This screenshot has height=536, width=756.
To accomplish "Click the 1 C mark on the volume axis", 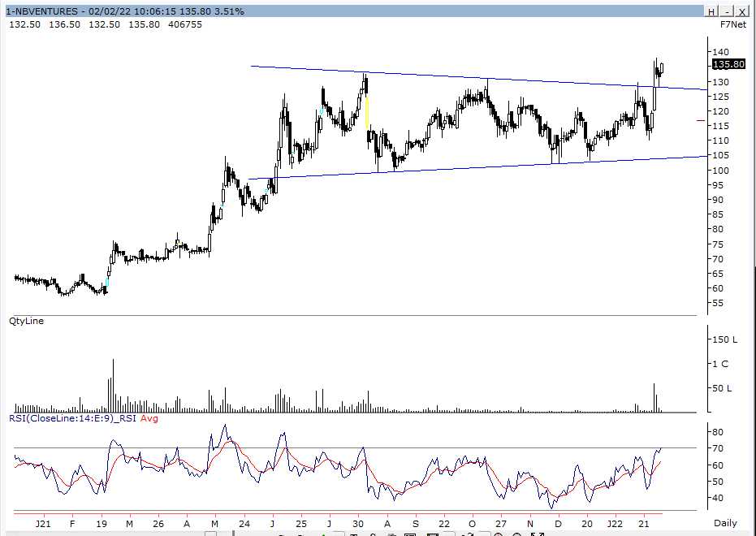I will (721, 364).
